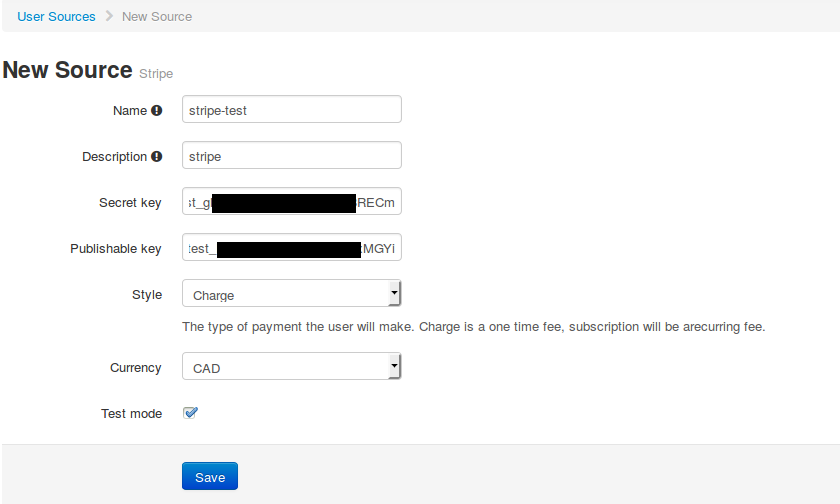Click the Style label

pos(147,295)
